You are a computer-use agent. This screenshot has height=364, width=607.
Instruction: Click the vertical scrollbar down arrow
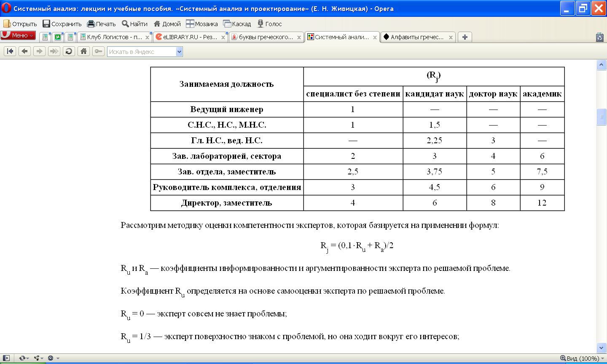coord(602,348)
